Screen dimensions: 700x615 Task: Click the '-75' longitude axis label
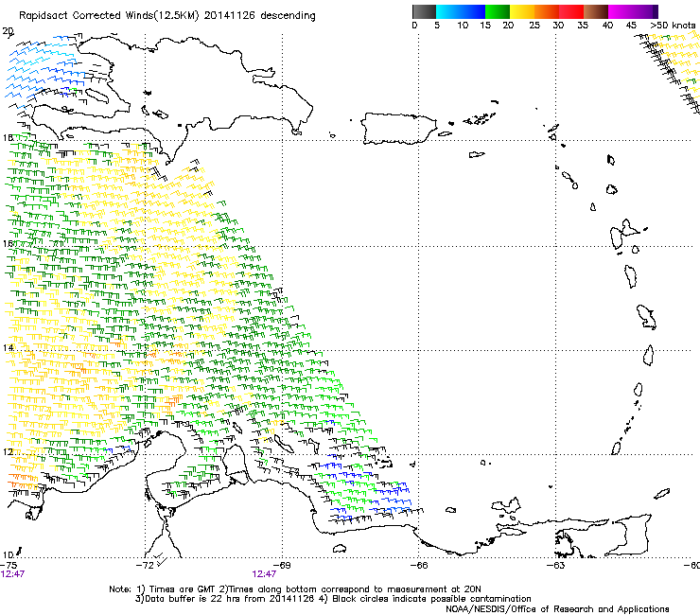[x=9, y=565]
